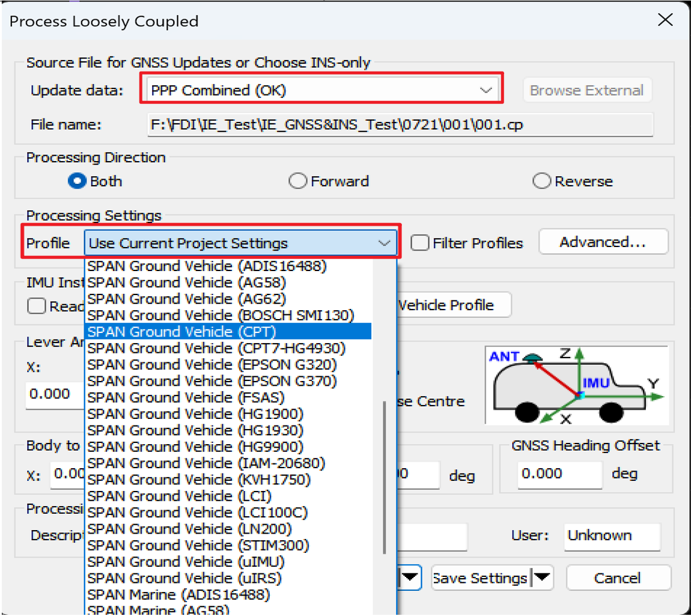Open the arrow left of Save Settings
The width and height of the screenshot is (691, 616).
410,578
